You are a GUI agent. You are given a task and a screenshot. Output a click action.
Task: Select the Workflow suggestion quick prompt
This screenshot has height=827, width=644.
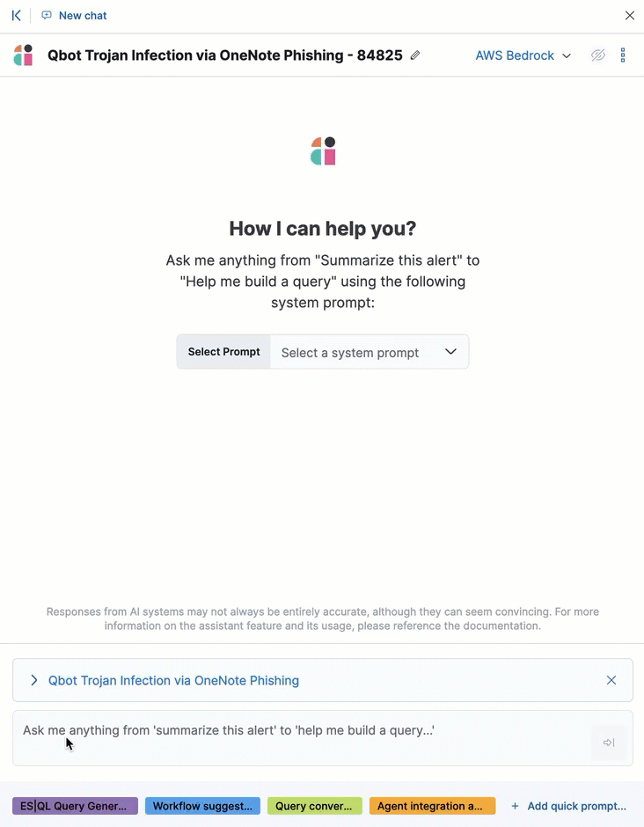pos(202,806)
